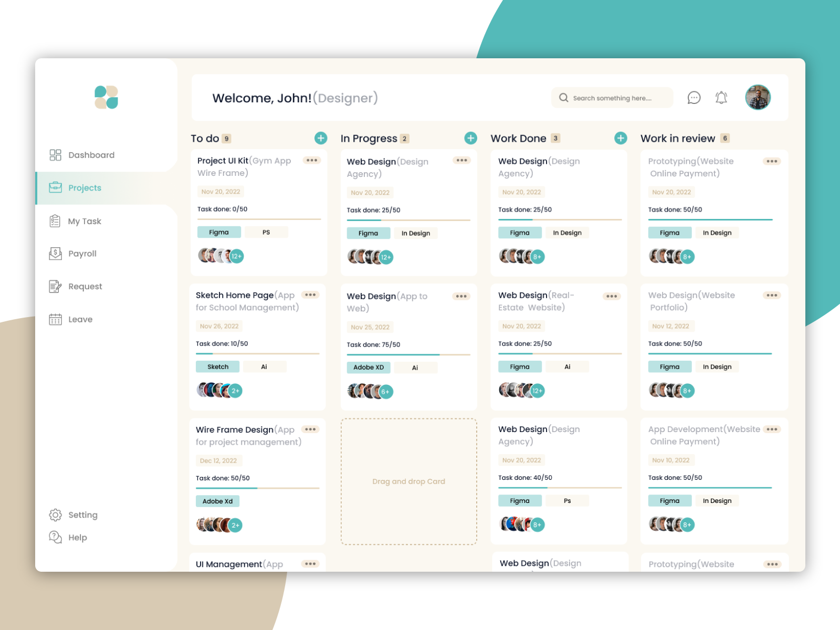
Task: Open the Setting gear icon
Action: pyautogui.click(x=55, y=515)
